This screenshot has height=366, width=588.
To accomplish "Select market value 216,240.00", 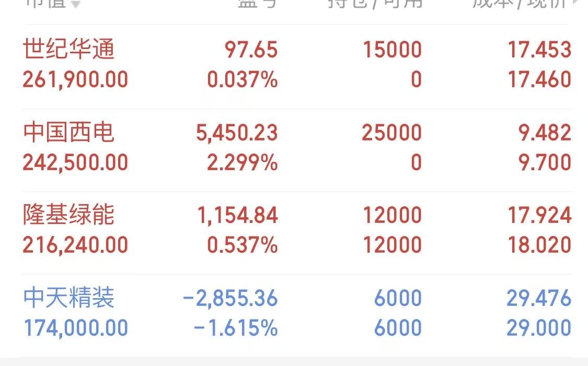I will click(x=75, y=245).
